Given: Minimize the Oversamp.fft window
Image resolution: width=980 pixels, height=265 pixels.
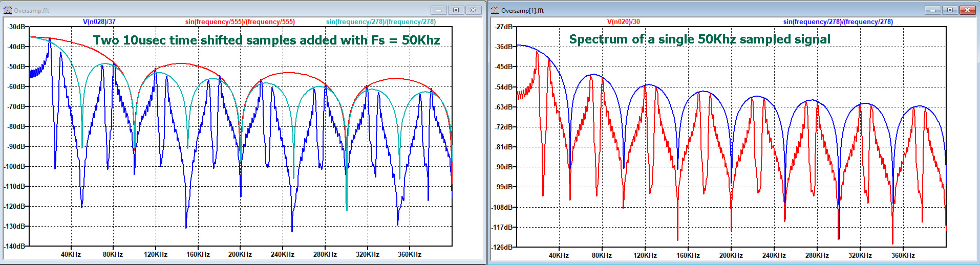Looking at the screenshot, I should (x=438, y=10).
